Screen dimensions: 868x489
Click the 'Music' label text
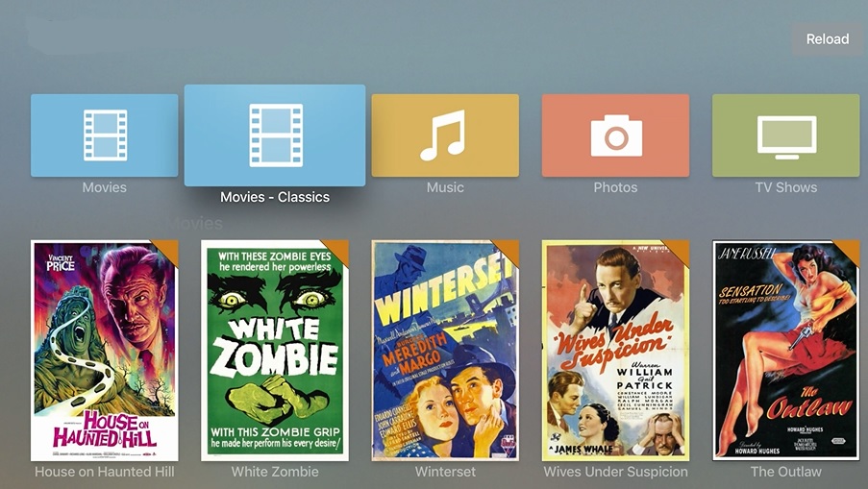point(445,187)
